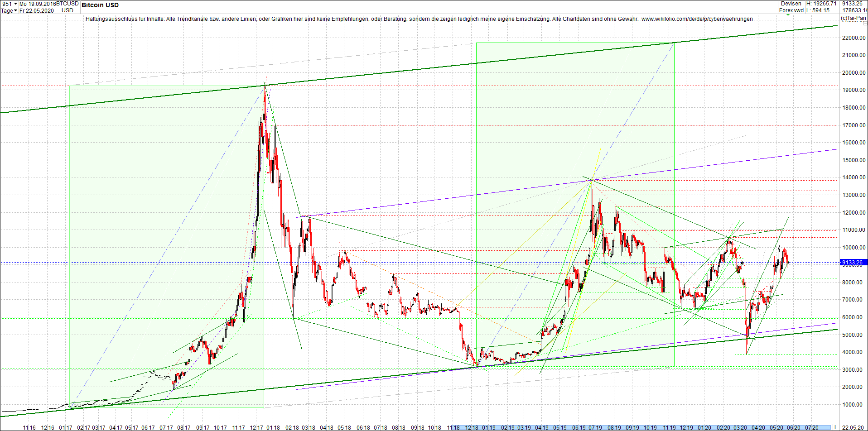Screen dimensions: 868x431
Task: Click the "22.05.20" date in bottom-right status area
Action: click(x=854, y=427)
